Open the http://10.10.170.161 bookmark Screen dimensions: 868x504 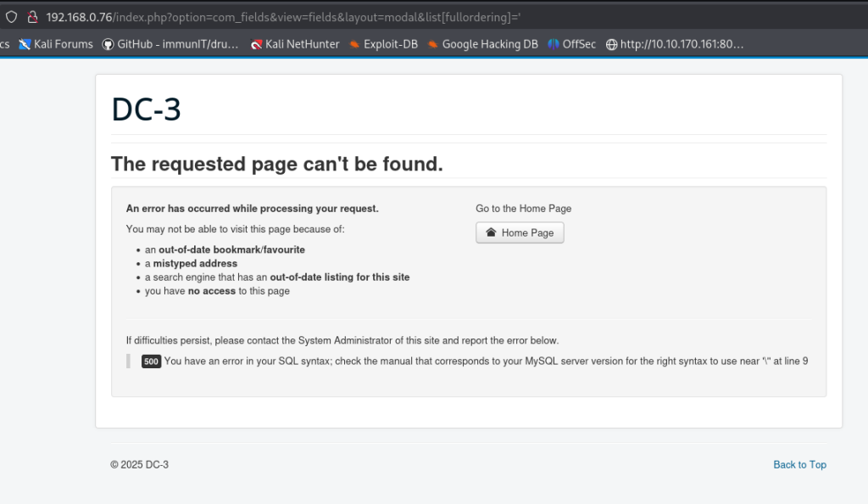tap(675, 44)
